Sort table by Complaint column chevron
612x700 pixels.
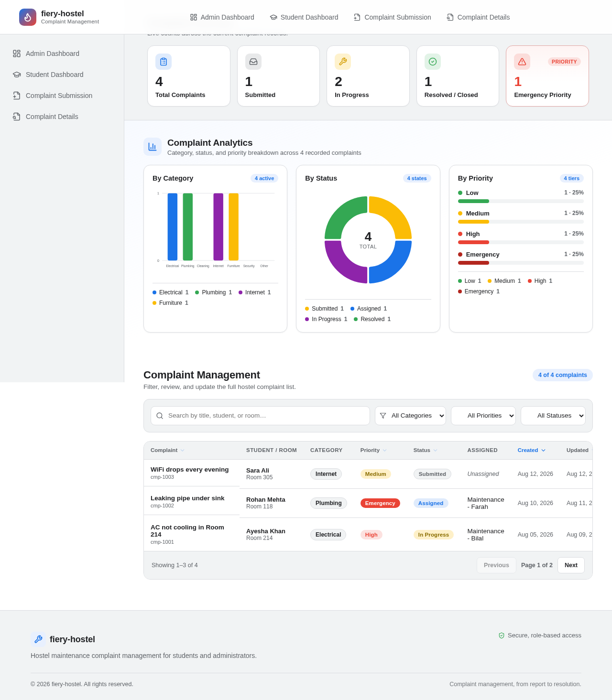pyautogui.click(x=182, y=451)
